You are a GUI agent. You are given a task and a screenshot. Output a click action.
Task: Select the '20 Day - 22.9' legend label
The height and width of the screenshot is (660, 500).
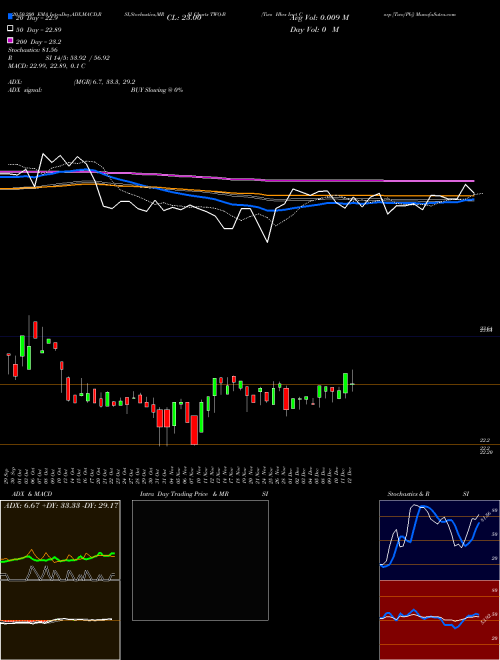(x=37, y=18)
